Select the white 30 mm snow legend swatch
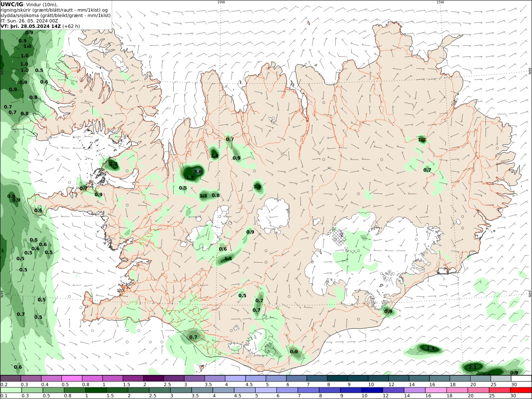 point(521,379)
